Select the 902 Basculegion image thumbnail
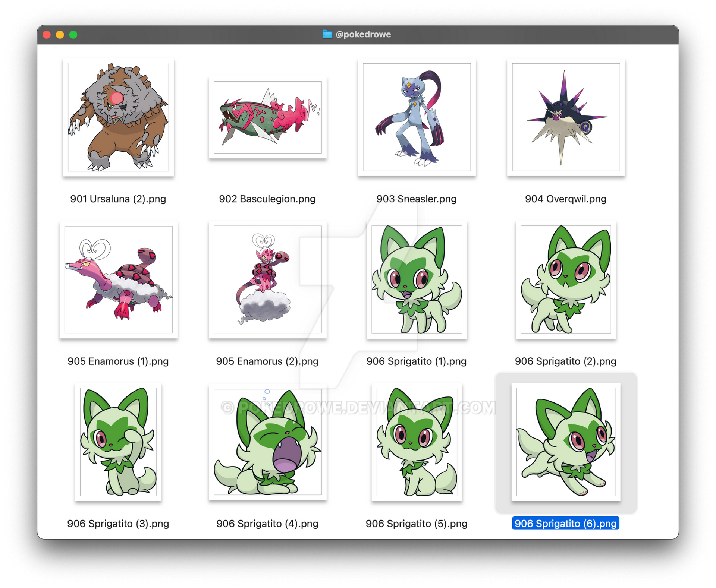 click(267, 117)
